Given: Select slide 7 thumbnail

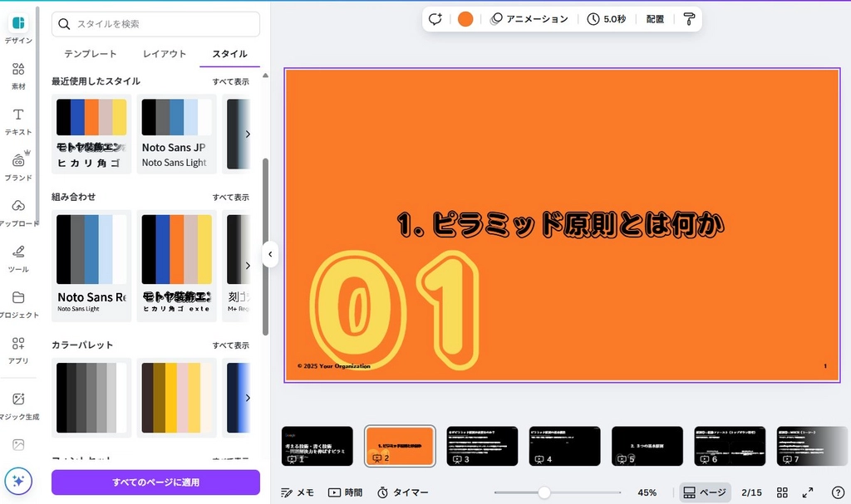Looking at the screenshot, I should tap(812, 446).
